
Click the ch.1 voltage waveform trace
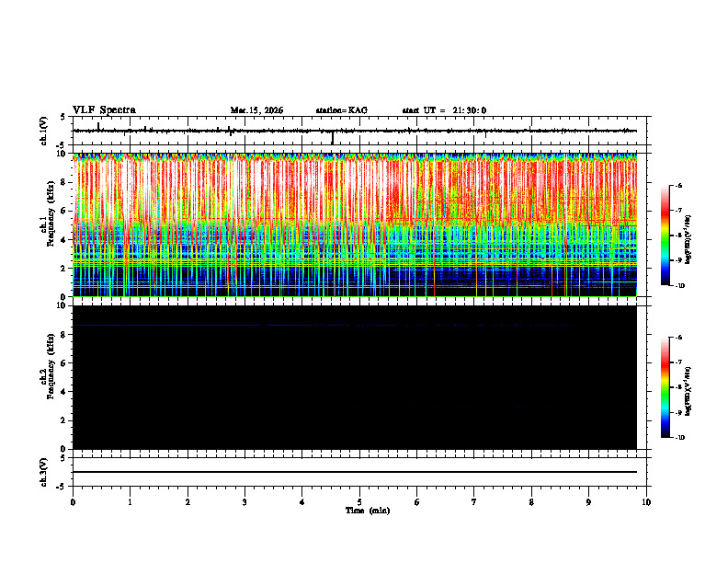(x=355, y=131)
